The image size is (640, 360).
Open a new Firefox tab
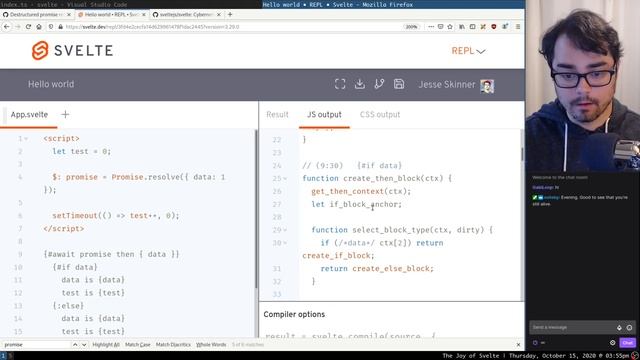[x=230, y=14]
